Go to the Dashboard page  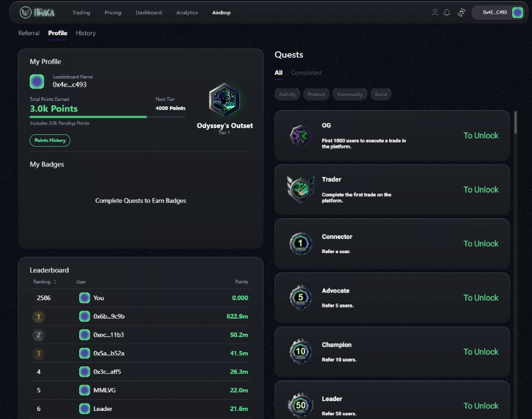click(148, 12)
